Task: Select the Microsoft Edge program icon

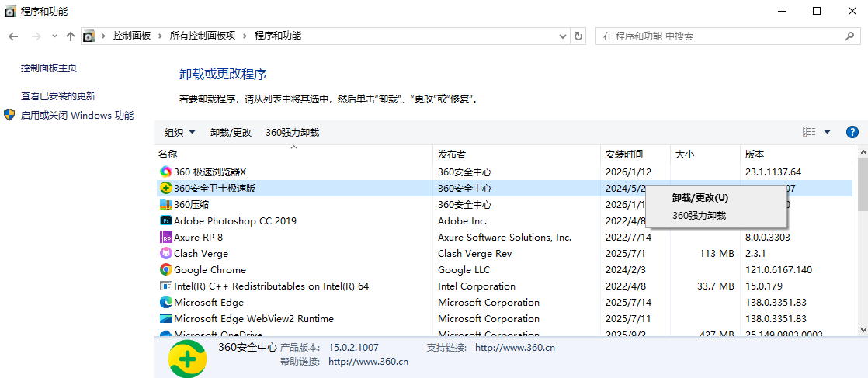Action: [x=165, y=302]
